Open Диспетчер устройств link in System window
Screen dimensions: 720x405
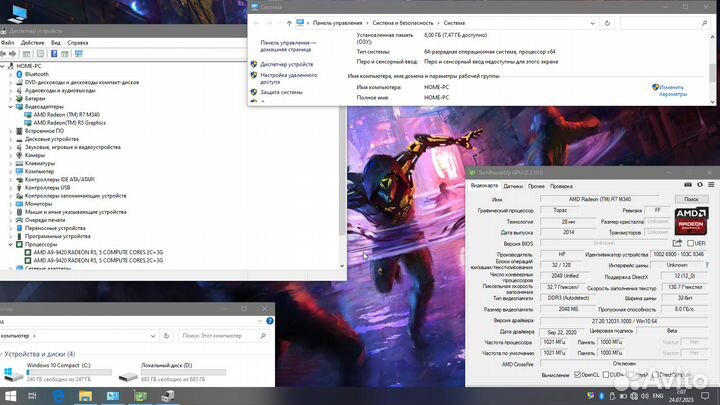coord(287,65)
